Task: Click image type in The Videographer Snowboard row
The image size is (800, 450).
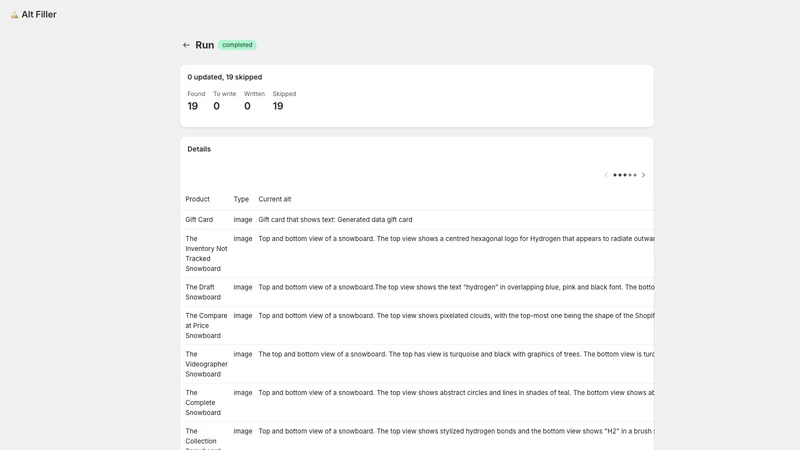Action: click(x=243, y=354)
